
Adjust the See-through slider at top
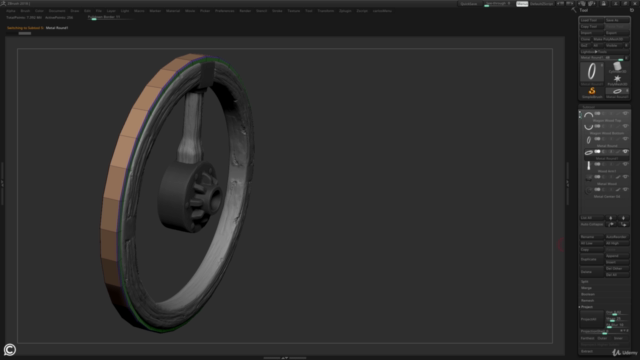[499, 4]
